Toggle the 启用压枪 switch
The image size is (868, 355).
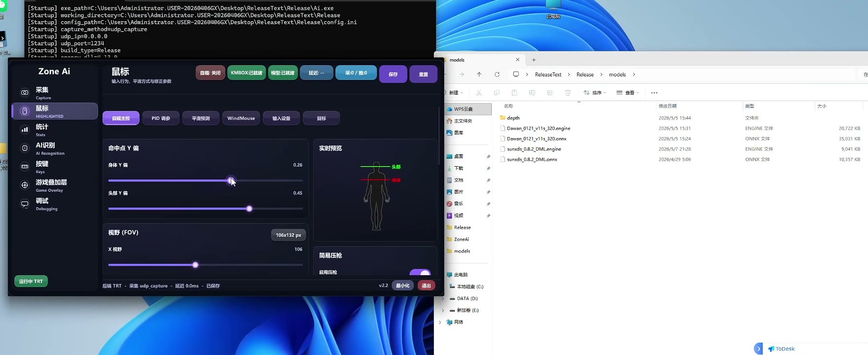pos(420,273)
